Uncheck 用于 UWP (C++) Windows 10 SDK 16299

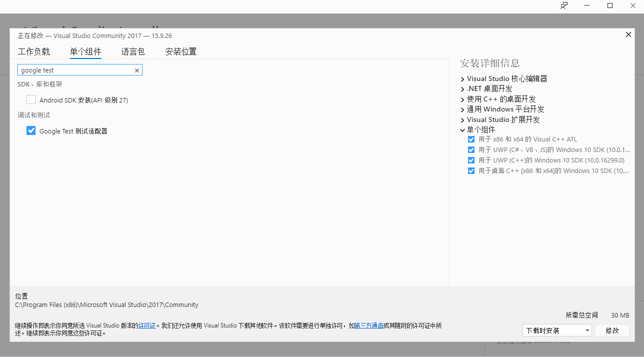[471, 160]
